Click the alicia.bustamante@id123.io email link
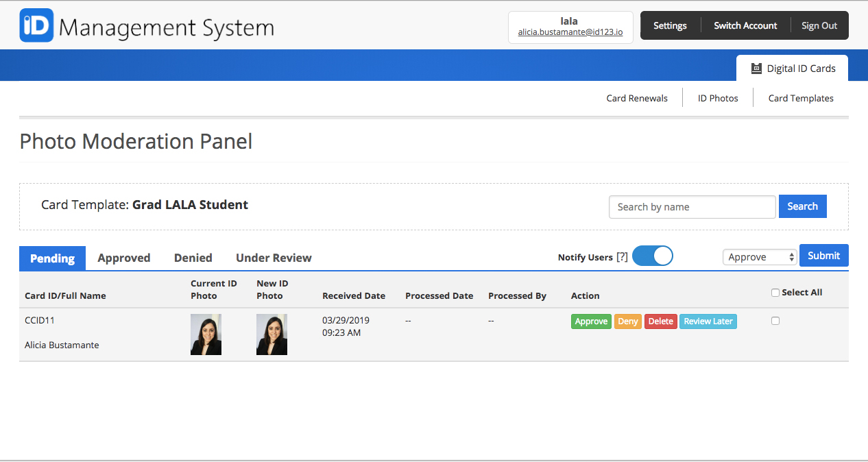 tap(570, 33)
